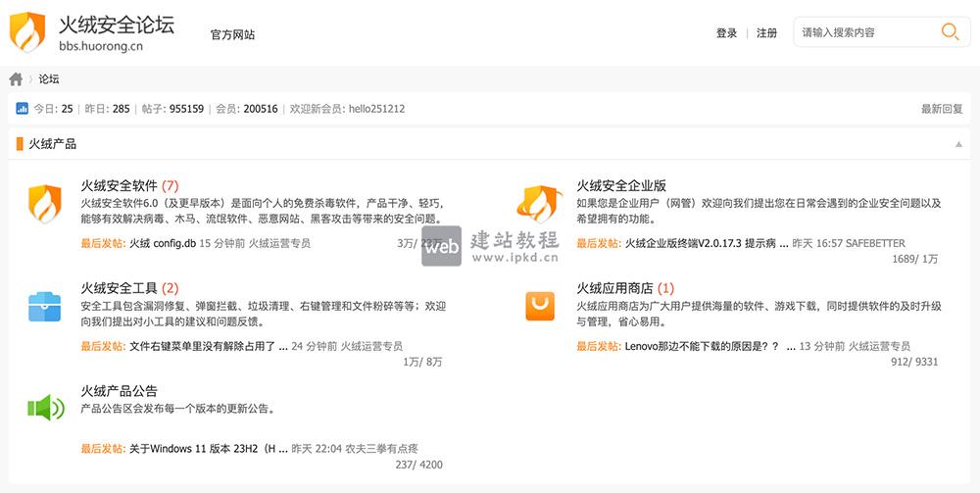Click 登录 to sign in
980x493 pixels.
click(727, 33)
